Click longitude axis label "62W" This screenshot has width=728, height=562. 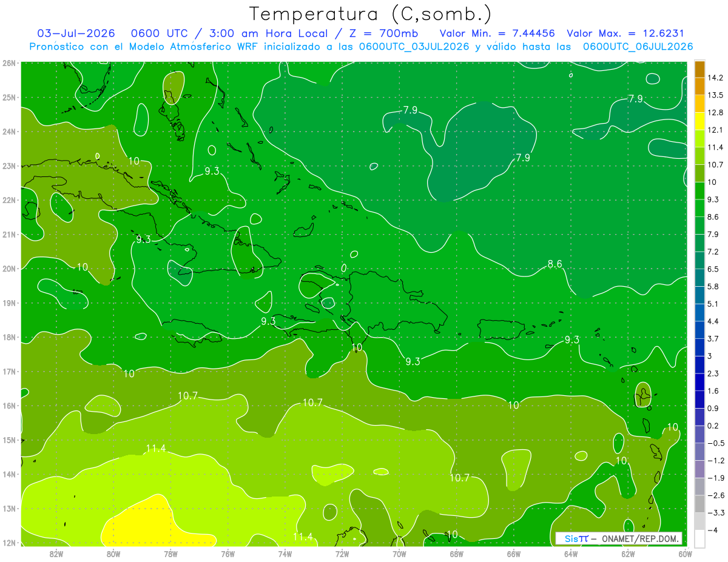[x=628, y=554]
